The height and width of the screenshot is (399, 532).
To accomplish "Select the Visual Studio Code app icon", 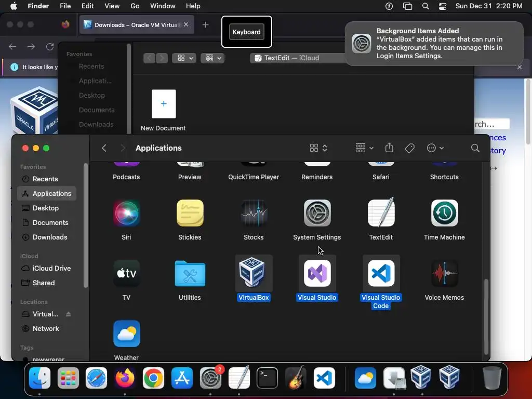I will (381, 273).
